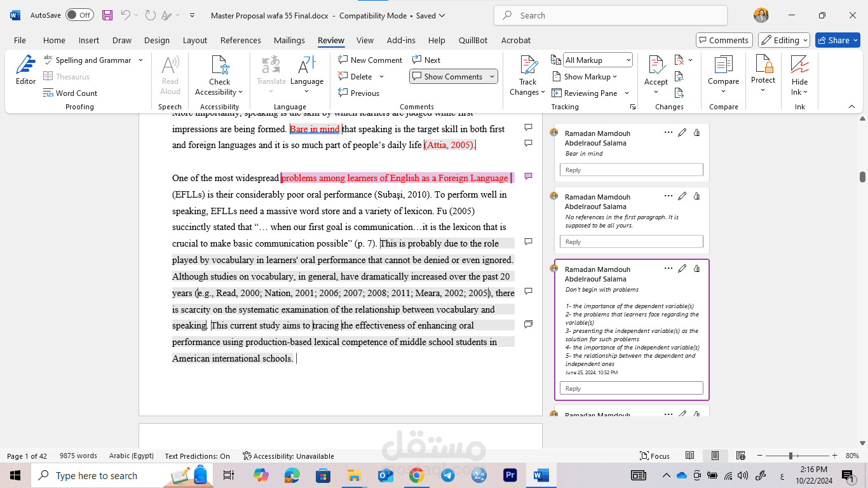Toggle the AutoSave switch

pos(79,15)
